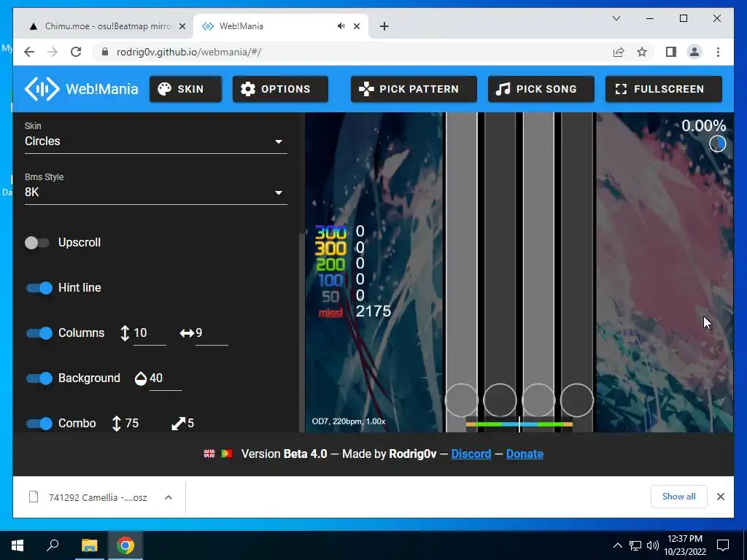
Task: Click the Pick Pattern button
Action: 414,89
